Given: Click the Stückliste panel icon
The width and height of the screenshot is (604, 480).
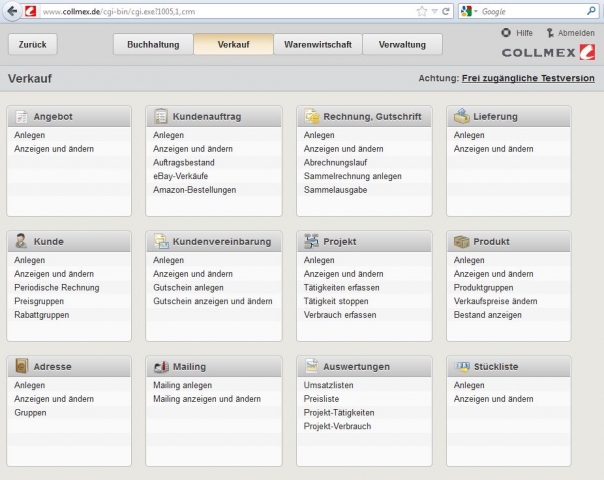Looking at the screenshot, I should click(461, 366).
